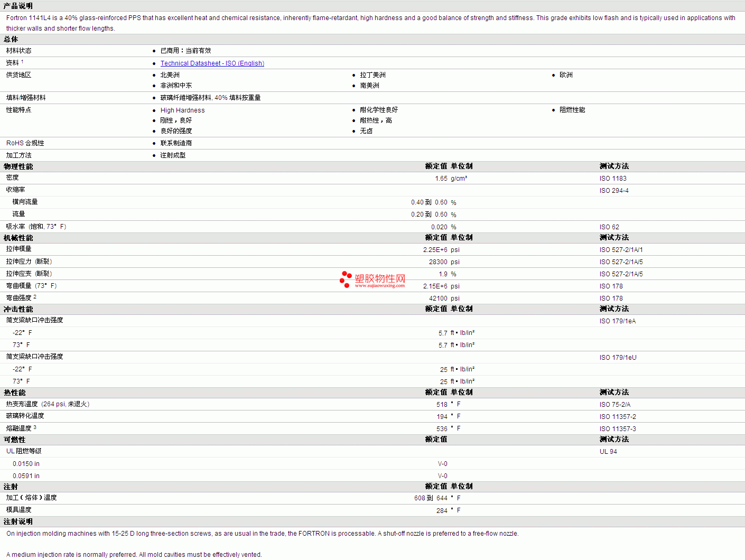Select the 0.40 到 0.60 value for 横向流量
Viewport: 745px width, 560px height.
429,202
